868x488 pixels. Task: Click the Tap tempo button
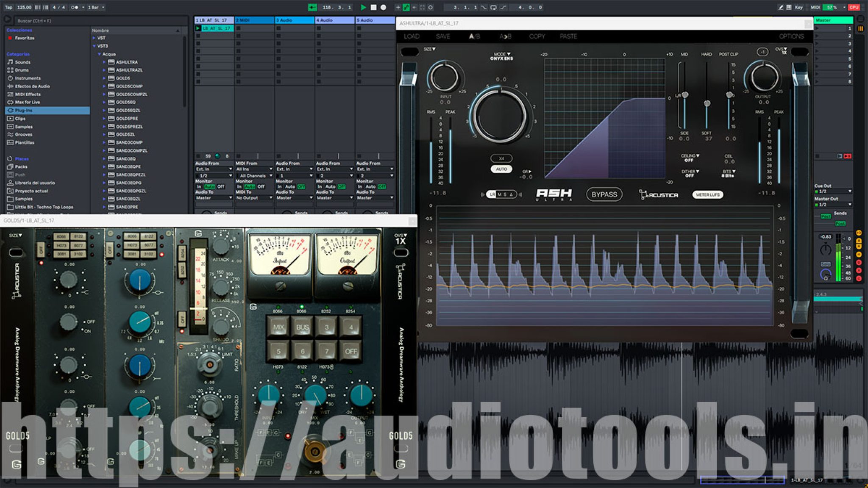(x=8, y=7)
